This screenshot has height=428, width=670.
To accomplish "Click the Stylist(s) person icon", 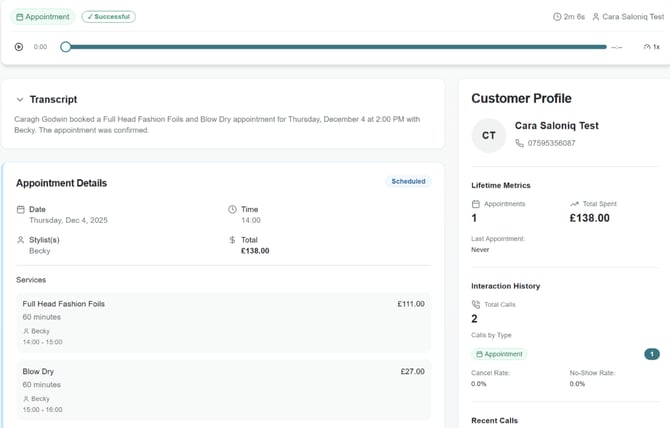I will pos(20,240).
